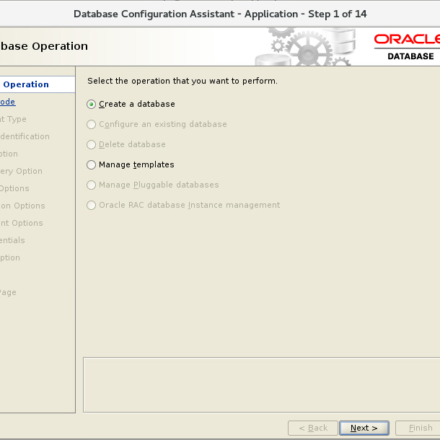
Task: Click the Database Configuration Assistant title bar
Action: [x=220, y=14]
